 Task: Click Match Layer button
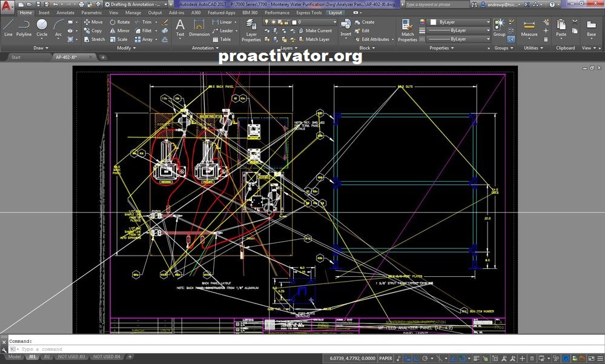pyautogui.click(x=314, y=39)
